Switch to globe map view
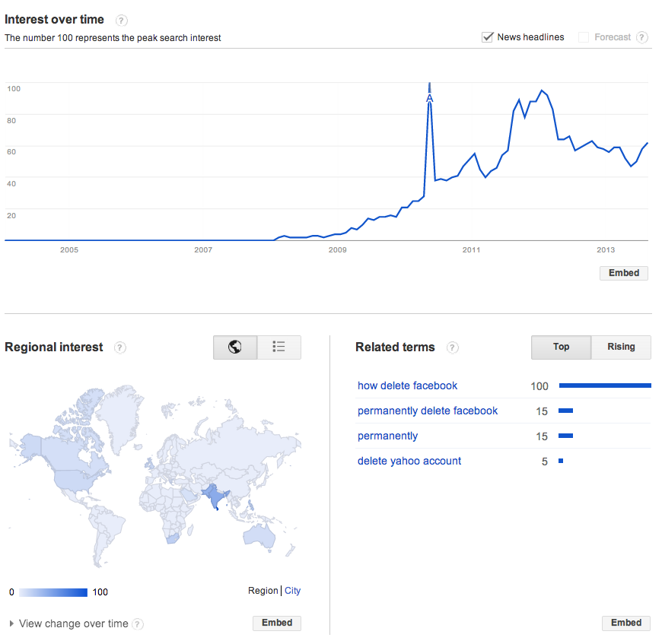662x644 pixels. click(x=235, y=347)
